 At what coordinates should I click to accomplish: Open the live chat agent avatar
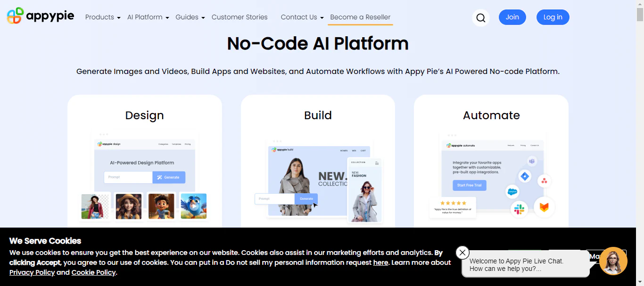[613, 261]
